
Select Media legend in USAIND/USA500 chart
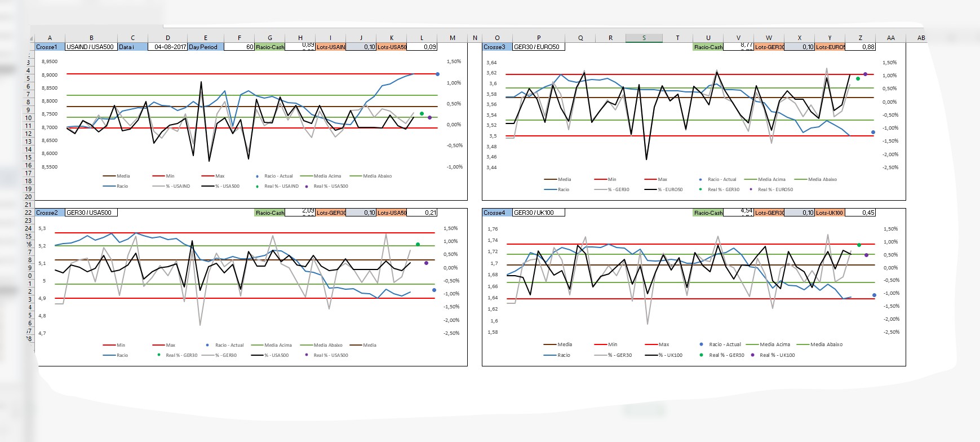[x=116, y=176]
